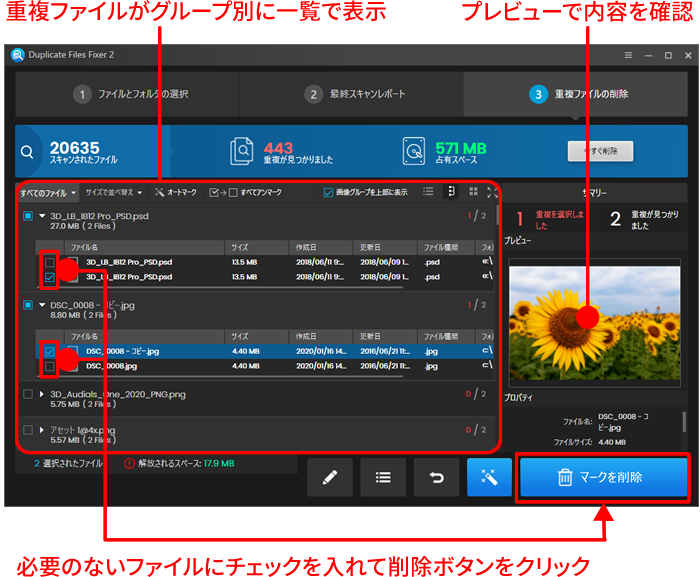Click Unmark All (すべてアンマーク)

246,192
